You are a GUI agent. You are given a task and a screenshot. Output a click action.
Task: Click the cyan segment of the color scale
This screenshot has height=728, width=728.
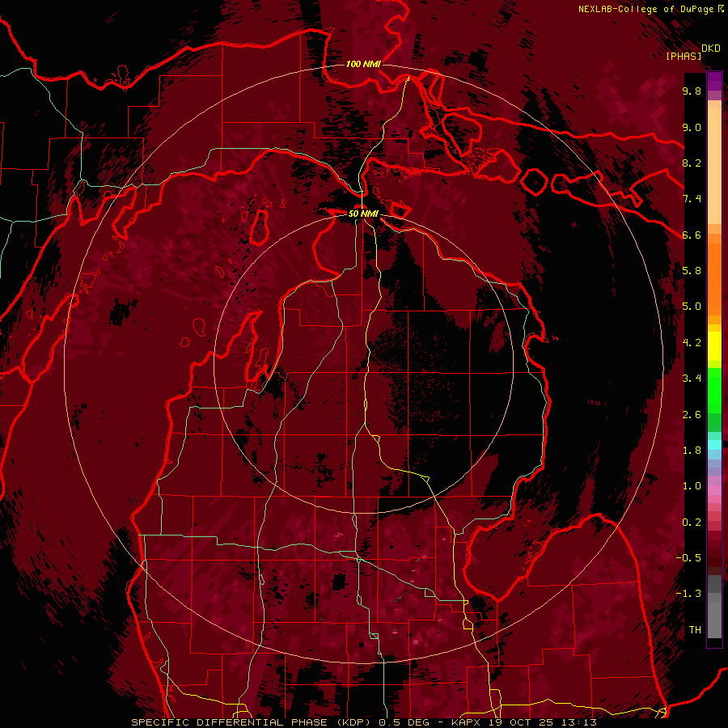(714, 444)
